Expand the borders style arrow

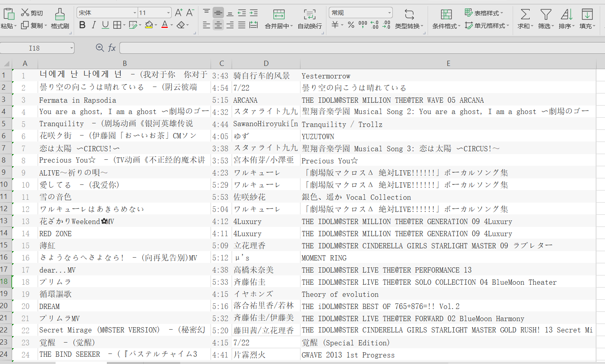pos(124,25)
